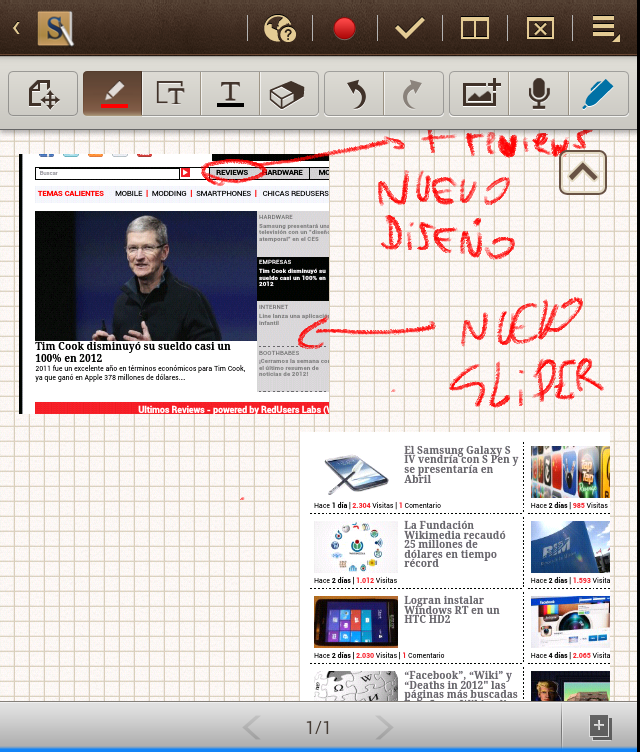Open the CHICAS REDUSERS link

(295, 193)
